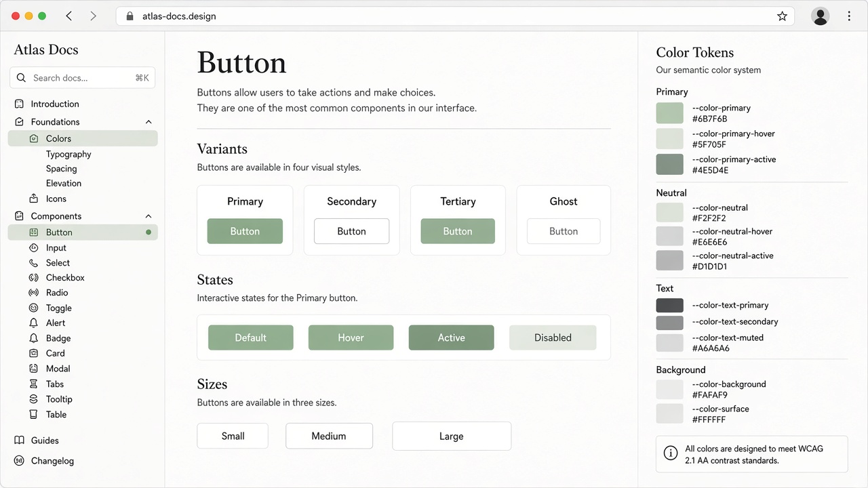
Task: Click the Changelog icon in sidebar
Action: pos(20,461)
